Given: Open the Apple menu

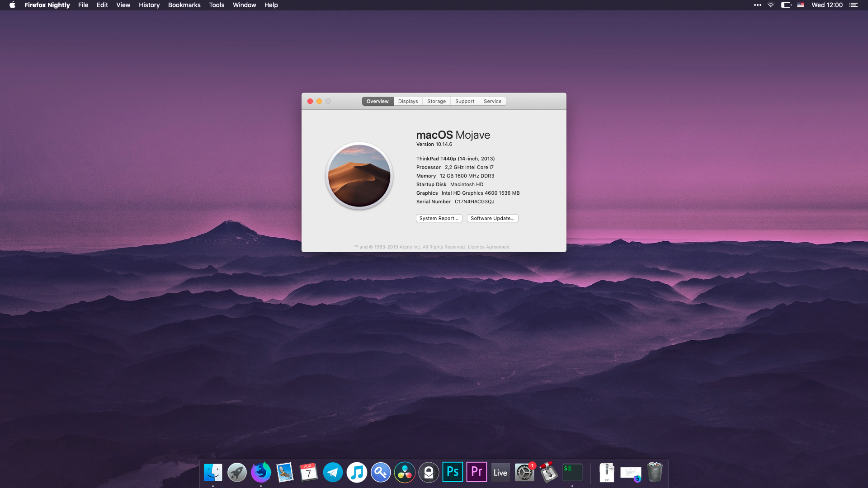Looking at the screenshot, I should click(12, 5).
